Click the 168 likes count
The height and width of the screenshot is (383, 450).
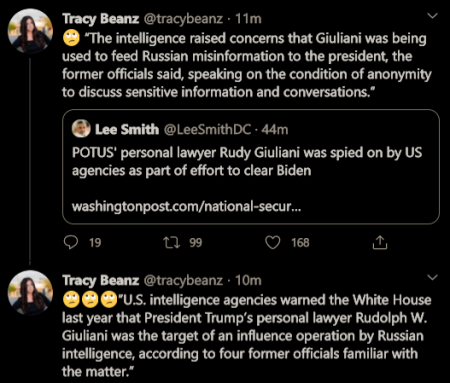[x=300, y=243]
